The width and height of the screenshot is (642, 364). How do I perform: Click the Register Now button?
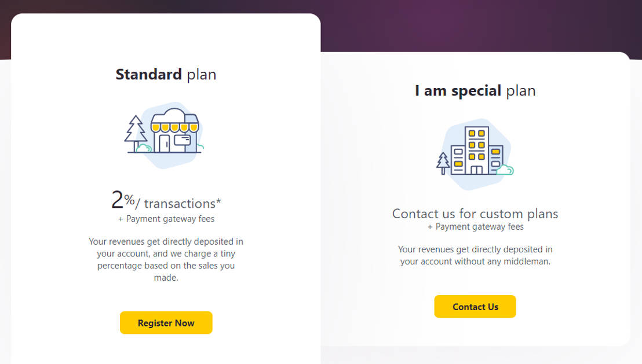tap(166, 323)
